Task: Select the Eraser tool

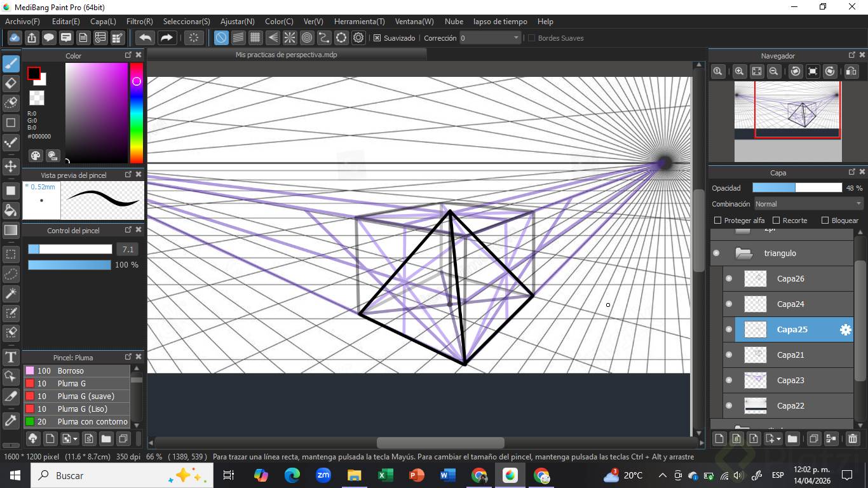Action: (11, 83)
